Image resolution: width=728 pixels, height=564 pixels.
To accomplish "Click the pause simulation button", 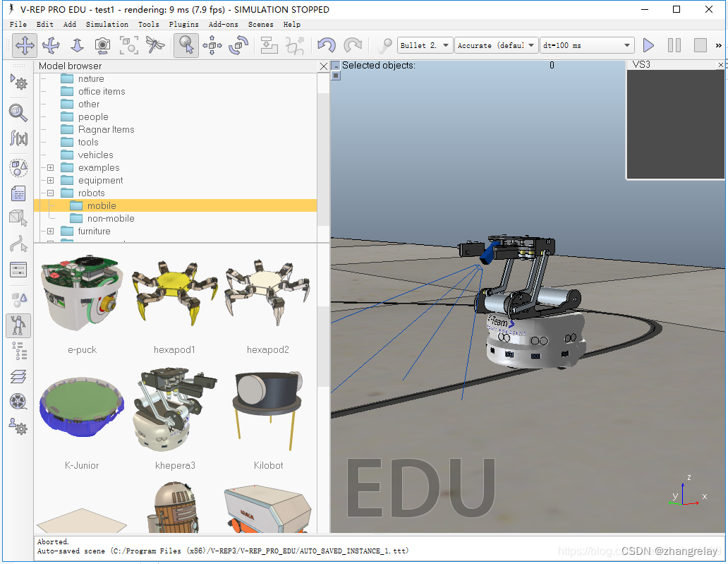I will [674, 45].
